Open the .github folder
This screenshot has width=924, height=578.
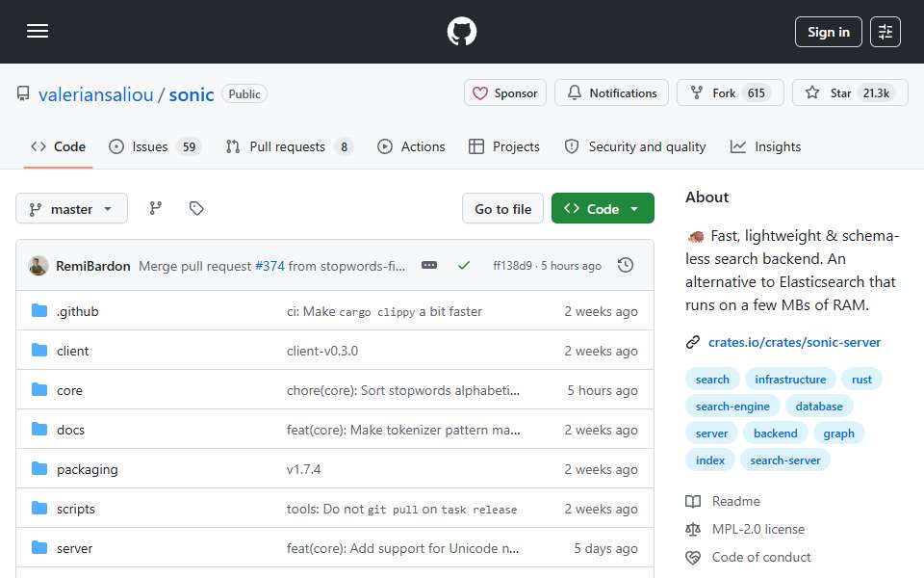point(78,311)
